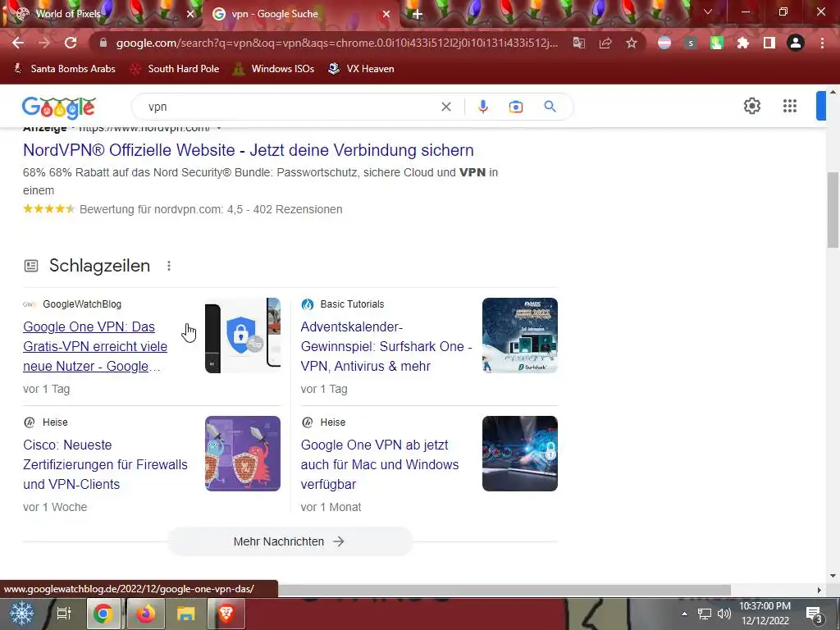The width and height of the screenshot is (840, 630).
Task: Open Task View in taskbar
Action: (64, 614)
